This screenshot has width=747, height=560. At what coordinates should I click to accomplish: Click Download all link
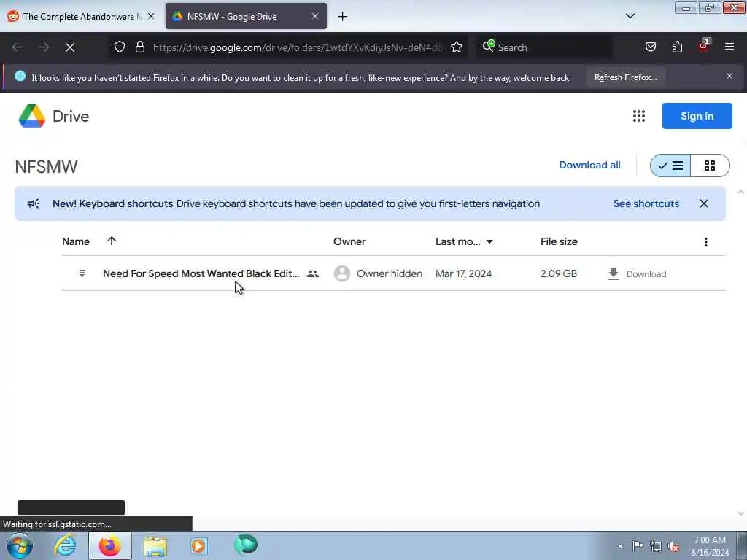tap(589, 166)
